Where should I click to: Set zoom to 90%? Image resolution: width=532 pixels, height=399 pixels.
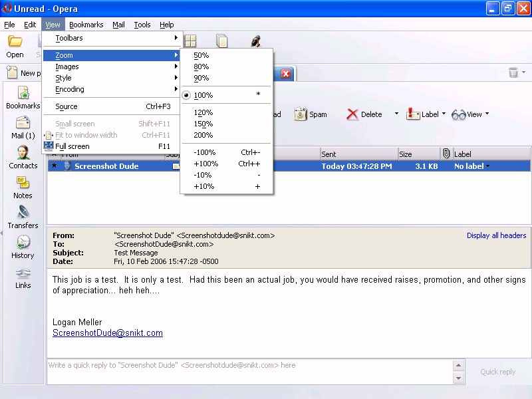226,78
